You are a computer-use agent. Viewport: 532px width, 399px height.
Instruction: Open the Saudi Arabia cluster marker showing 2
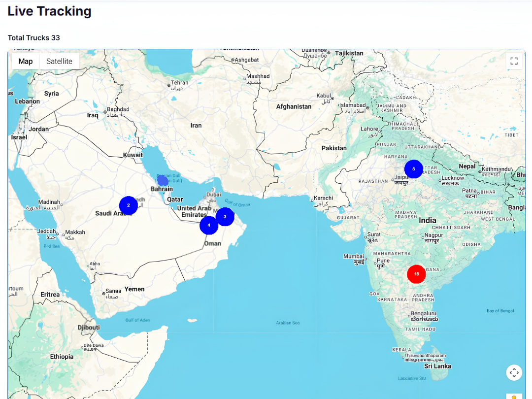tap(128, 205)
